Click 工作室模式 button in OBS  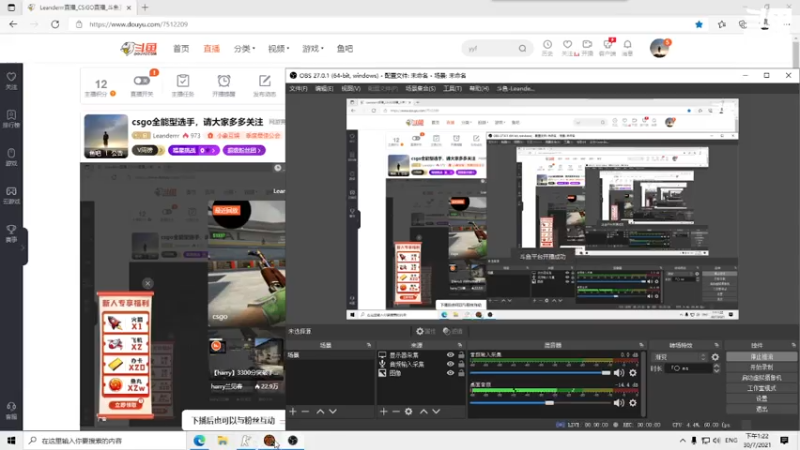pyautogui.click(x=761, y=388)
